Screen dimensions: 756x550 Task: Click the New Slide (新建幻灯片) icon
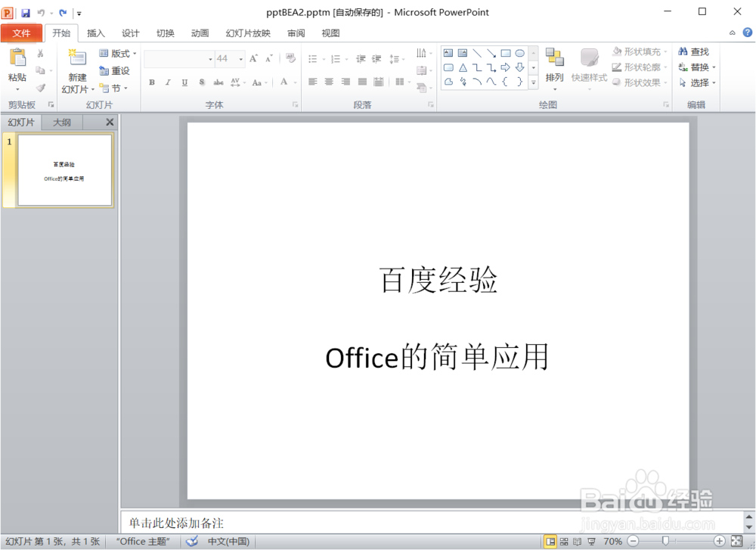77,57
